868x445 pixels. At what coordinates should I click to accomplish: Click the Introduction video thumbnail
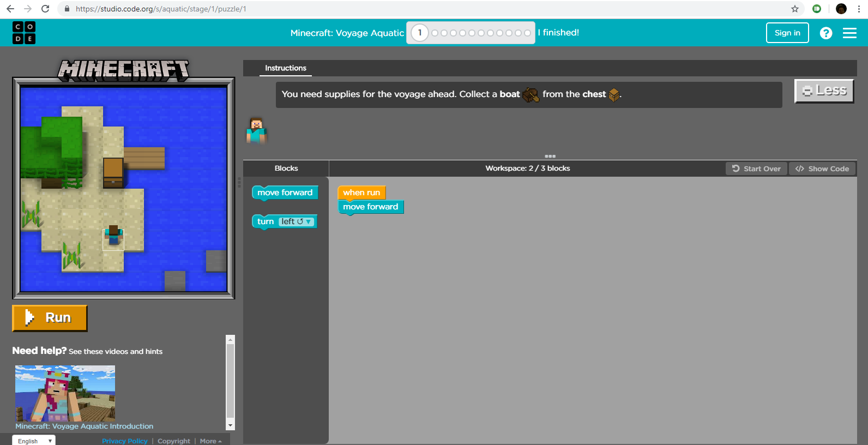[x=65, y=393]
